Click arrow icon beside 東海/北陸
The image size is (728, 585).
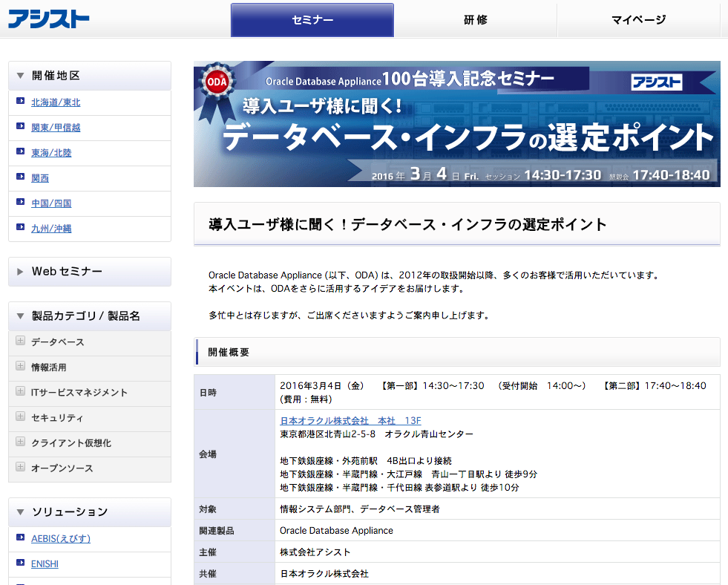[x=21, y=151]
